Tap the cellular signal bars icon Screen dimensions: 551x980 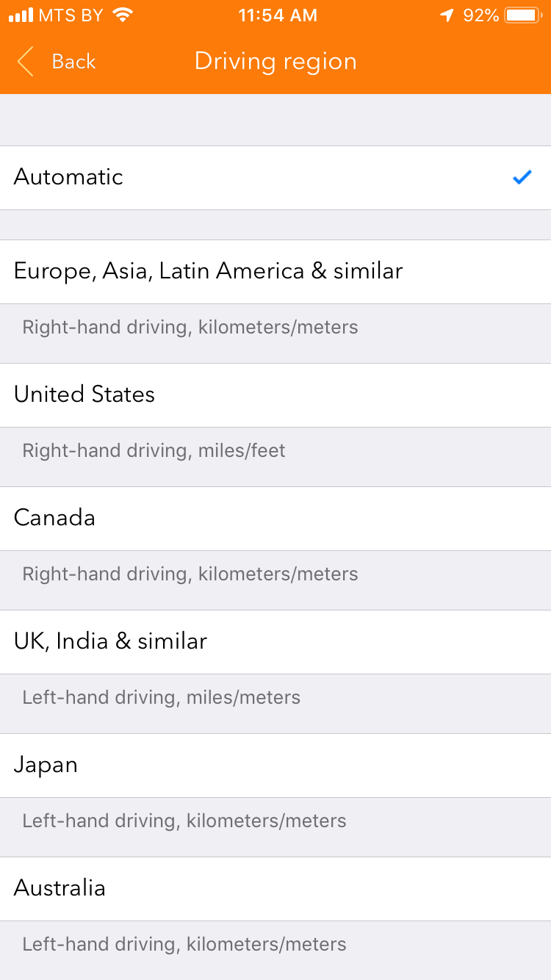[x=21, y=15]
